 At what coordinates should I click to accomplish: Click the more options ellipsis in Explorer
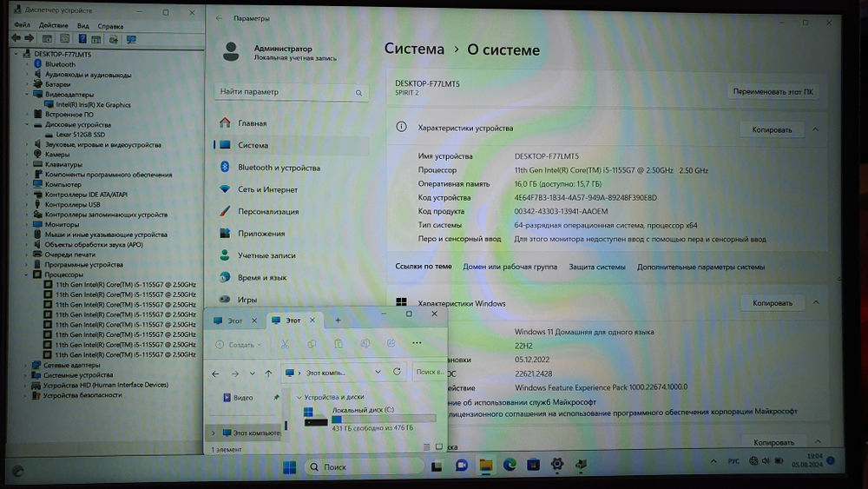417,343
